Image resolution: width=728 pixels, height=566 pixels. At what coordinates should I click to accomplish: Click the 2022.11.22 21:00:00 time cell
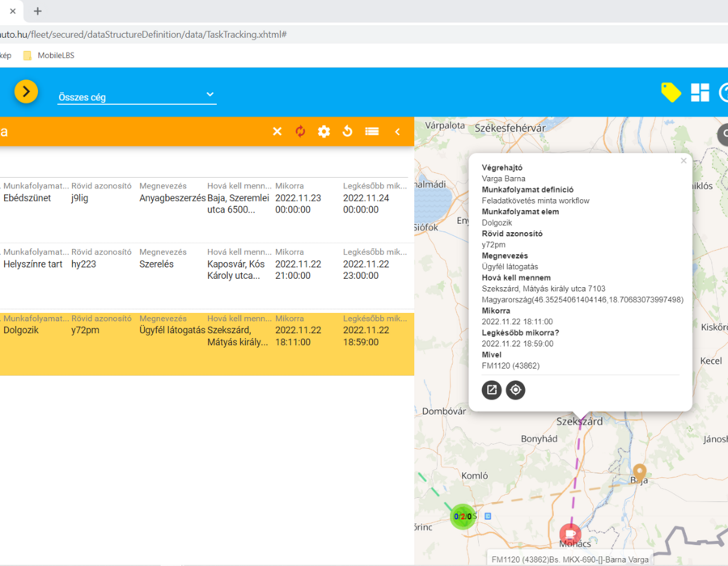(x=298, y=270)
